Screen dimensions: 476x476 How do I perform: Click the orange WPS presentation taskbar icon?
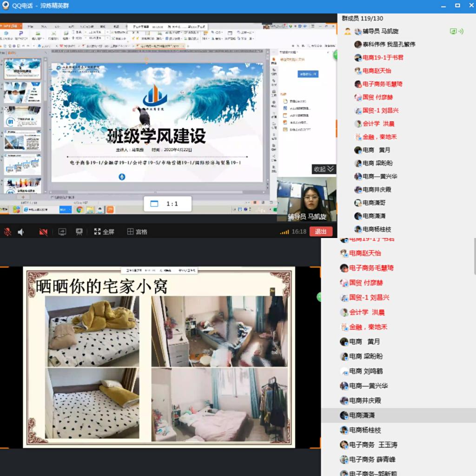(110, 210)
